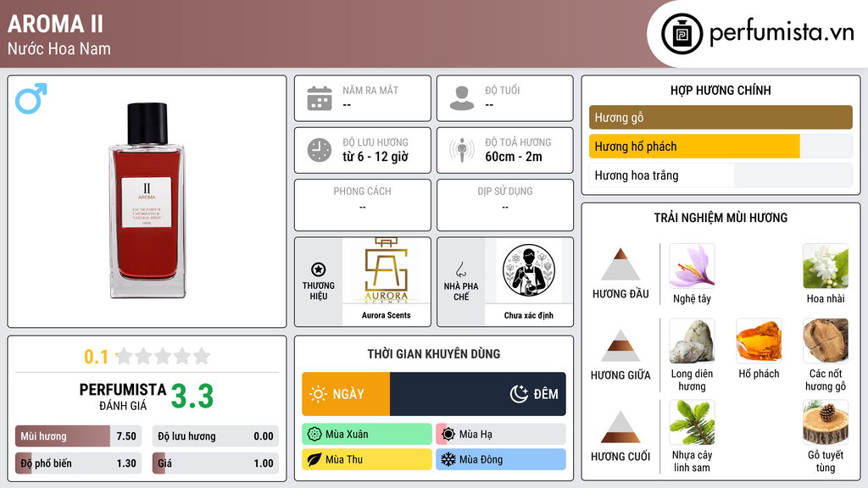The image size is (868, 488).
Task: Click the Phong cách card
Action: (363, 205)
